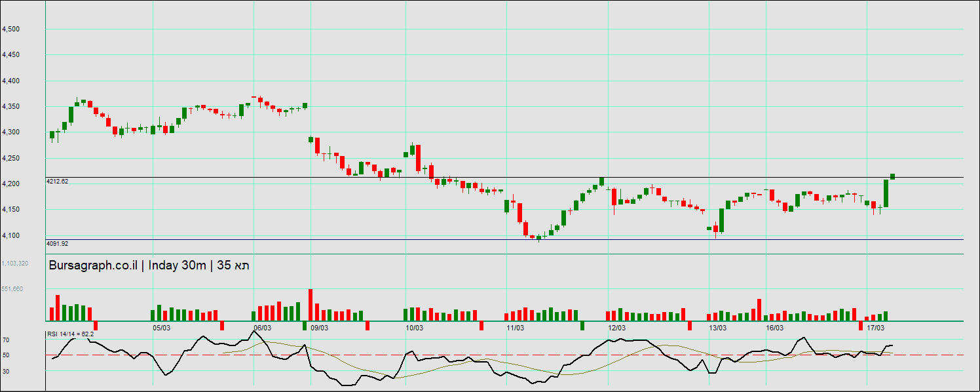Click the 4212.62 resistance line label
980x392 pixels.
57,181
